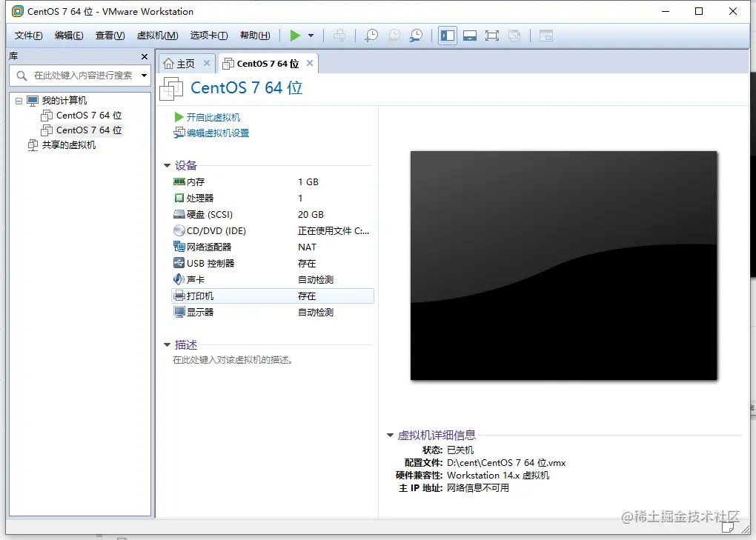Open the 编辑(E) menu
The image size is (756, 540).
[x=69, y=35]
